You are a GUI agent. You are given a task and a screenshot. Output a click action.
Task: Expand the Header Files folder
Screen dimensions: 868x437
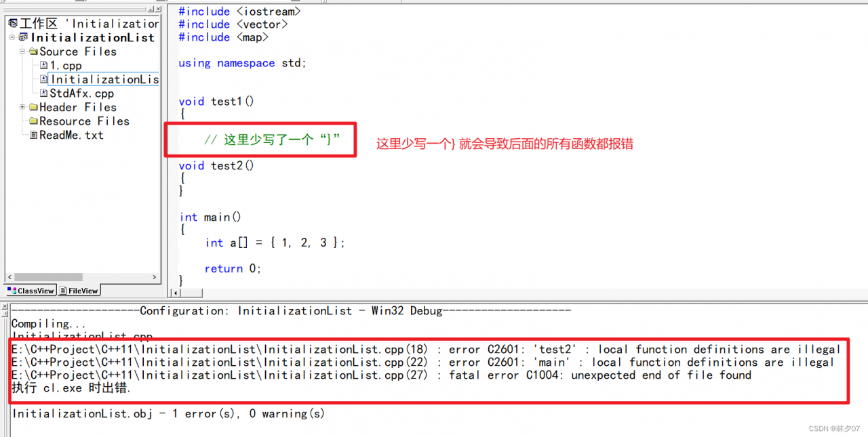coord(22,107)
